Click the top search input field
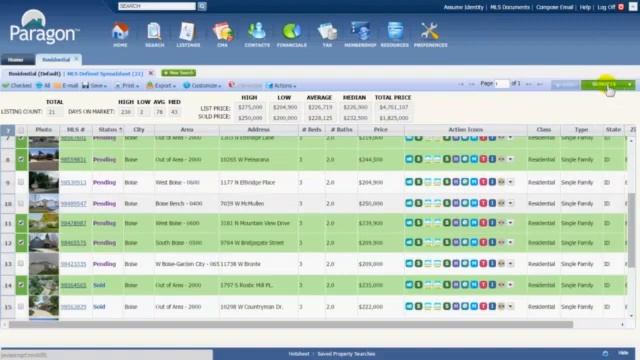Image resolution: width=640 pixels, height=360 pixels. [157, 6]
